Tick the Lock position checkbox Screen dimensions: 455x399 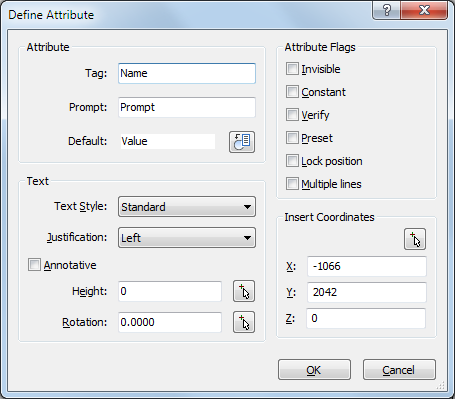(x=292, y=161)
